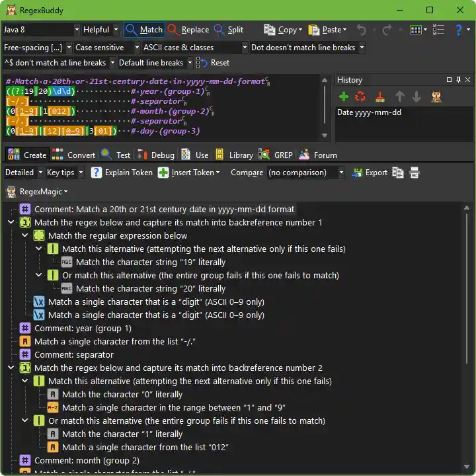Click the Export button

(x=370, y=173)
